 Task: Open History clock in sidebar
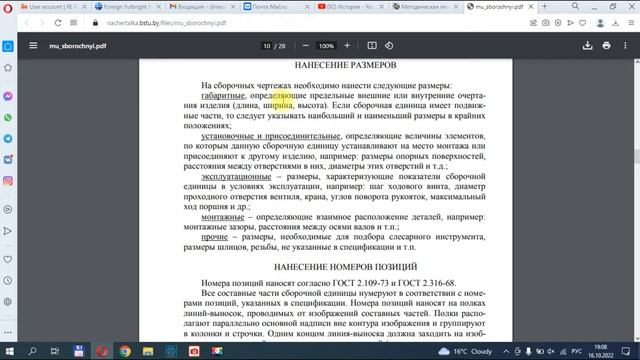pyautogui.click(x=8, y=280)
